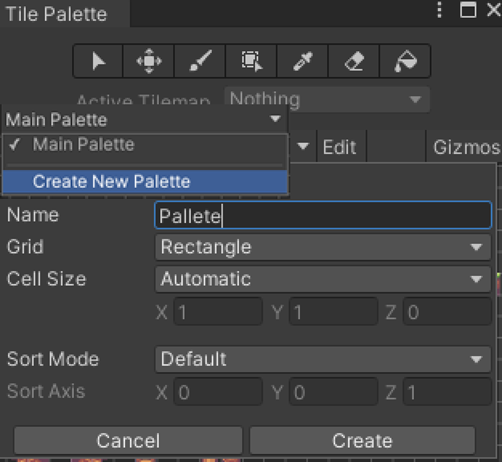Open the panel's three-dot options menu
The width and height of the screenshot is (502, 462).
click(440, 10)
